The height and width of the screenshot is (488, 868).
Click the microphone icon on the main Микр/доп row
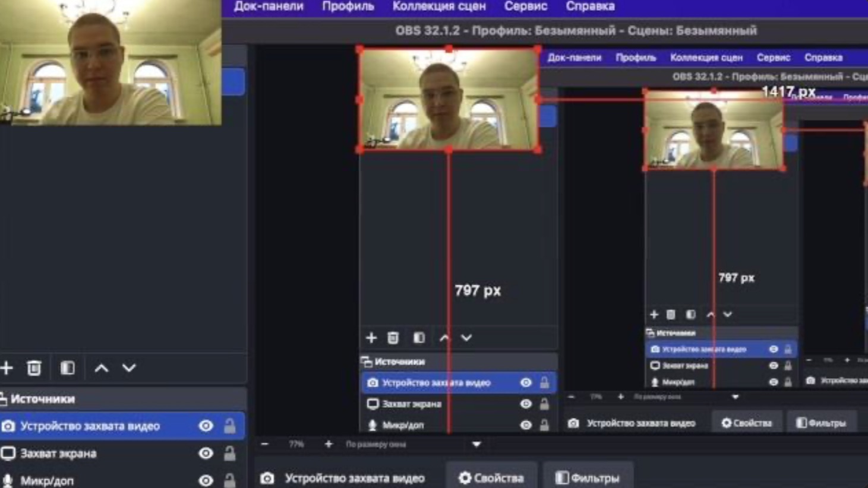[x=8, y=480]
